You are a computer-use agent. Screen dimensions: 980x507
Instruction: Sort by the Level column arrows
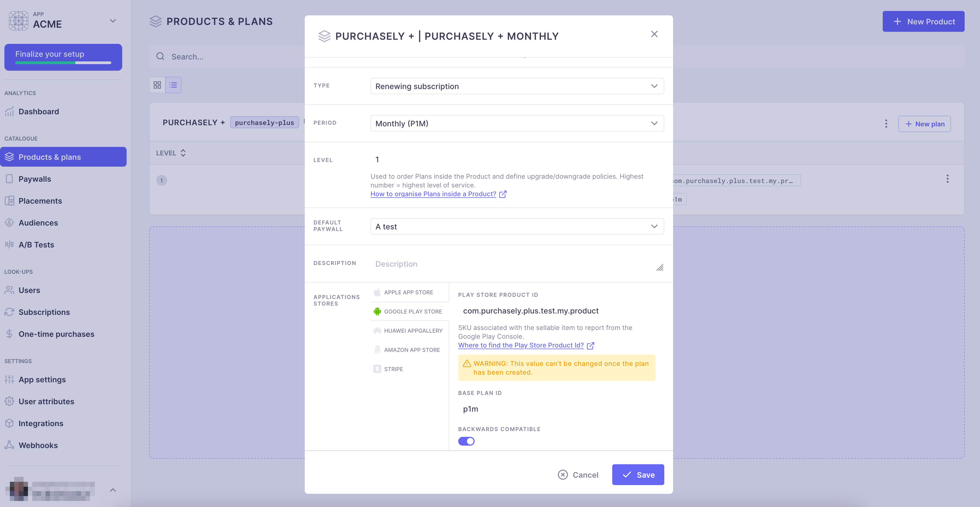click(183, 153)
